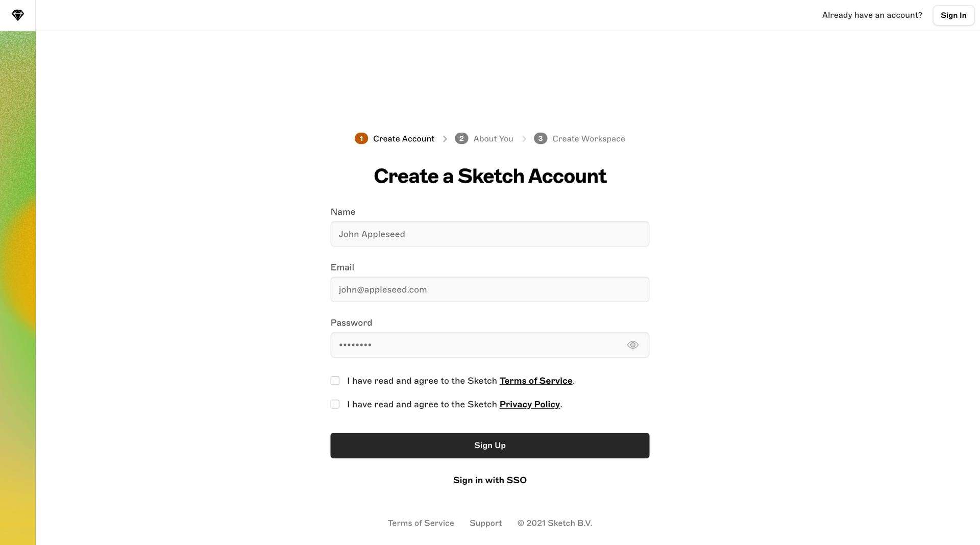This screenshot has height=545, width=980.
Task: Click the step 2 numbered circle
Action: (461, 138)
